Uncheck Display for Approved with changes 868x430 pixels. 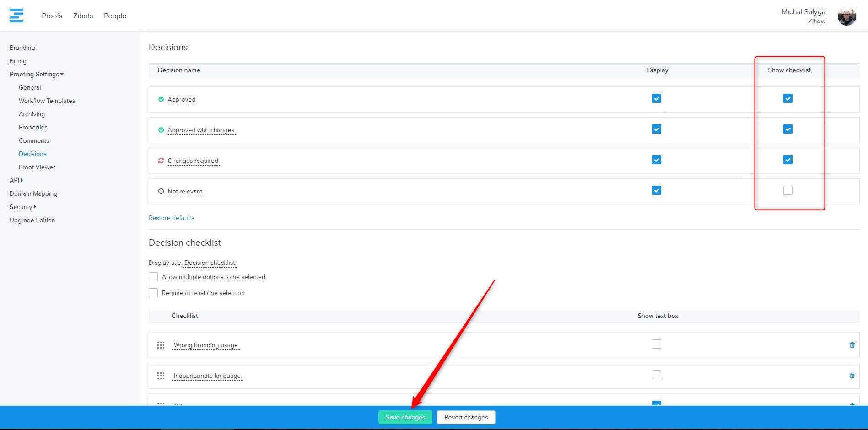pyautogui.click(x=656, y=129)
